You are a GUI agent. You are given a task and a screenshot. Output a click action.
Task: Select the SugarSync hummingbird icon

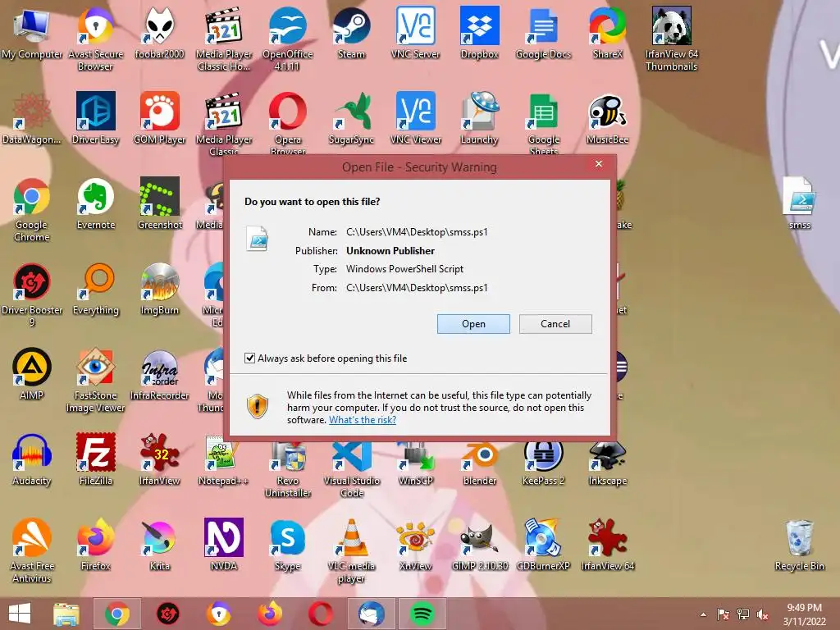pyautogui.click(x=351, y=119)
